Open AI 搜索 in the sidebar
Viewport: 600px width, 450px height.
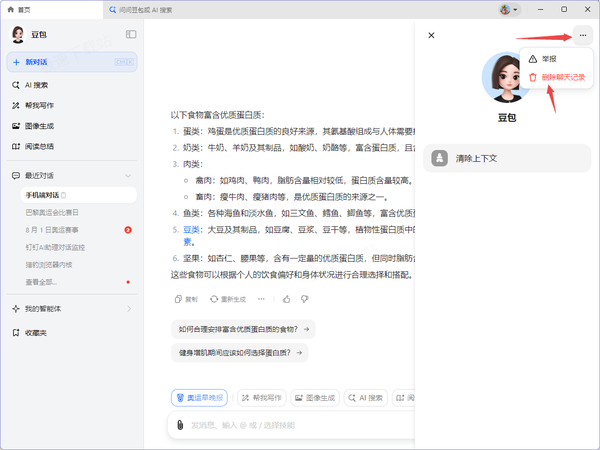[36, 85]
